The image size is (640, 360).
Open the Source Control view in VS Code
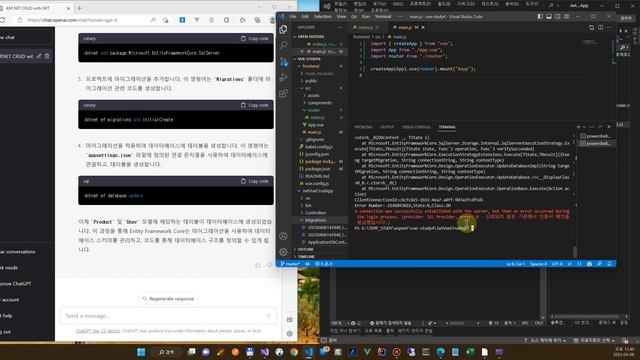coord(283,61)
